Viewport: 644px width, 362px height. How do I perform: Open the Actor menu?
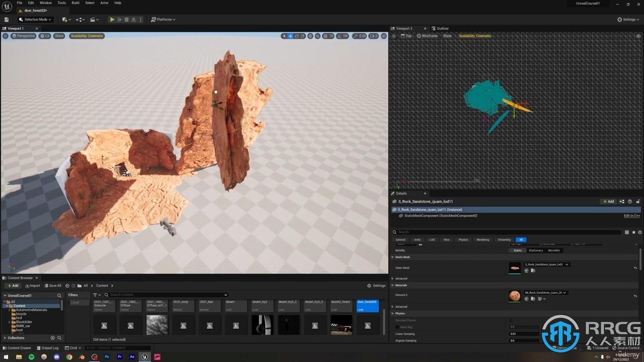104,3
